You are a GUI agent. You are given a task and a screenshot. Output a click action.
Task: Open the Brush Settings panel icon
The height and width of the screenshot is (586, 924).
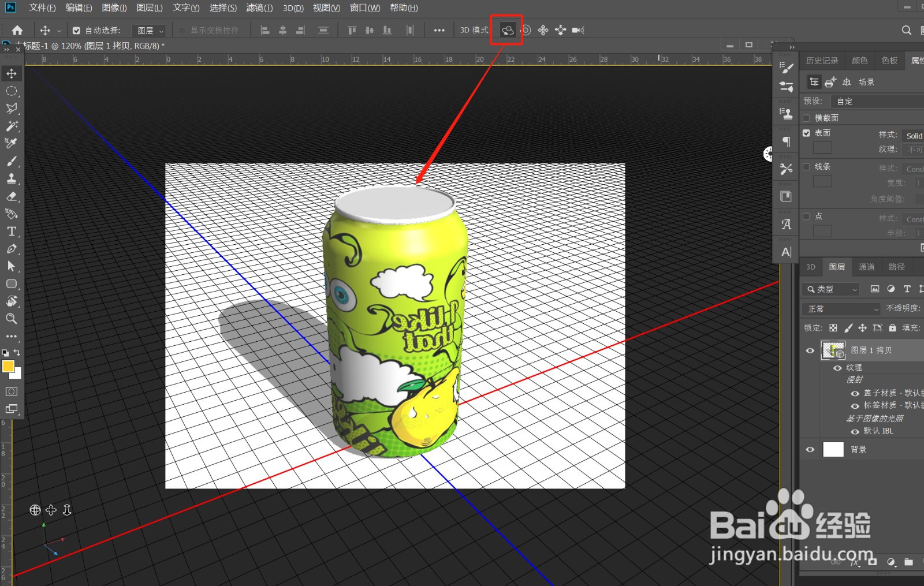tap(786, 68)
